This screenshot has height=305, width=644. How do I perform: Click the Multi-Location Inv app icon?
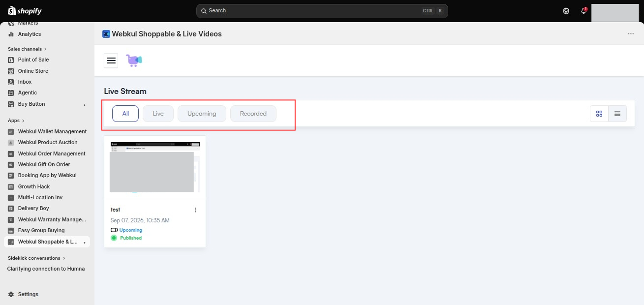point(11,197)
